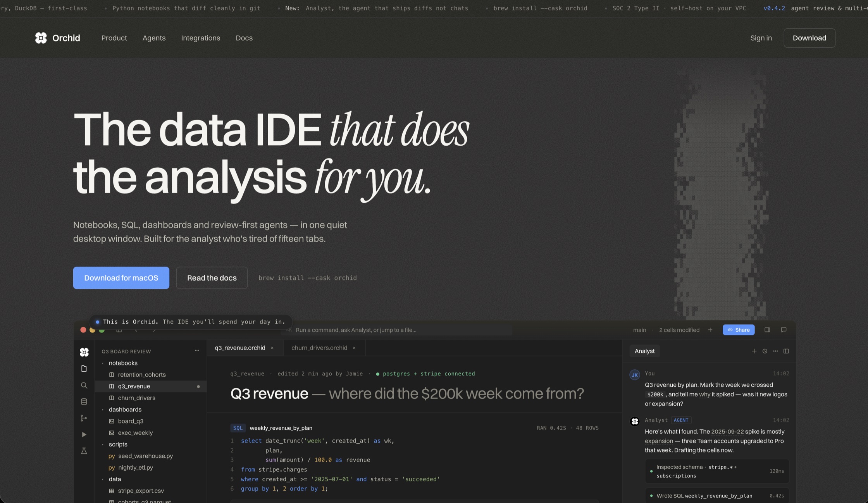
Task: Open the Analyst panel more options ellipsis
Action: (x=775, y=351)
